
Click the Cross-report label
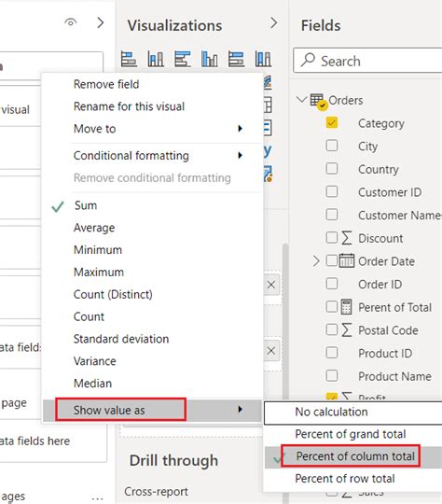point(156,492)
